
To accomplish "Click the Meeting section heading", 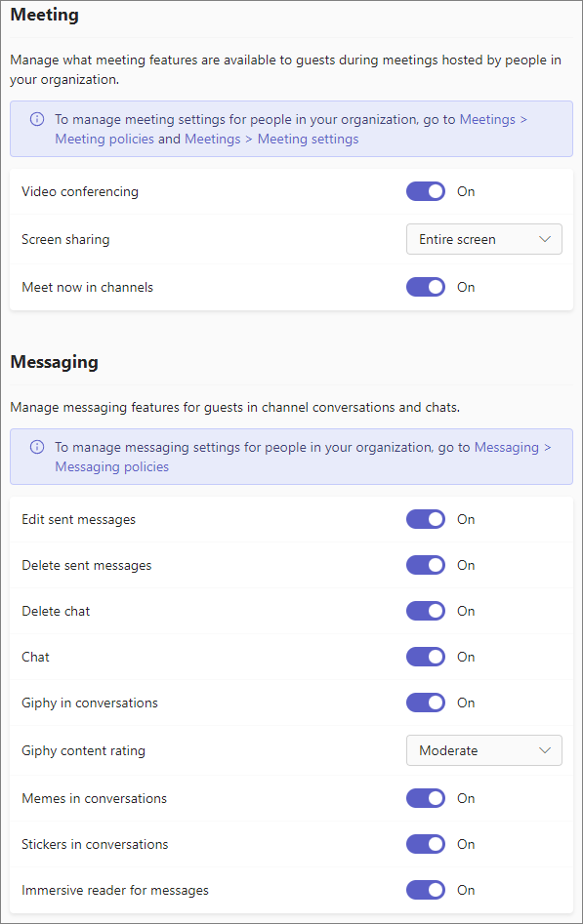I will pos(44,16).
